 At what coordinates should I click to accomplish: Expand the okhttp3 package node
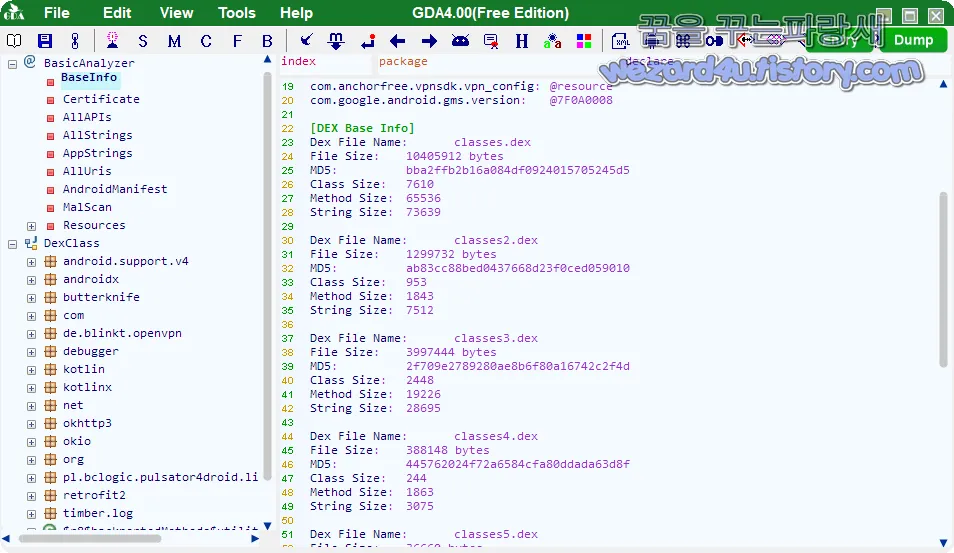tap(32, 424)
